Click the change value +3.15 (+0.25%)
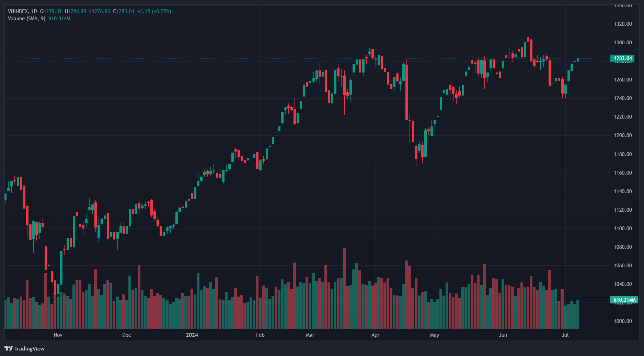644x356 pixels. (x=154, y=11)
